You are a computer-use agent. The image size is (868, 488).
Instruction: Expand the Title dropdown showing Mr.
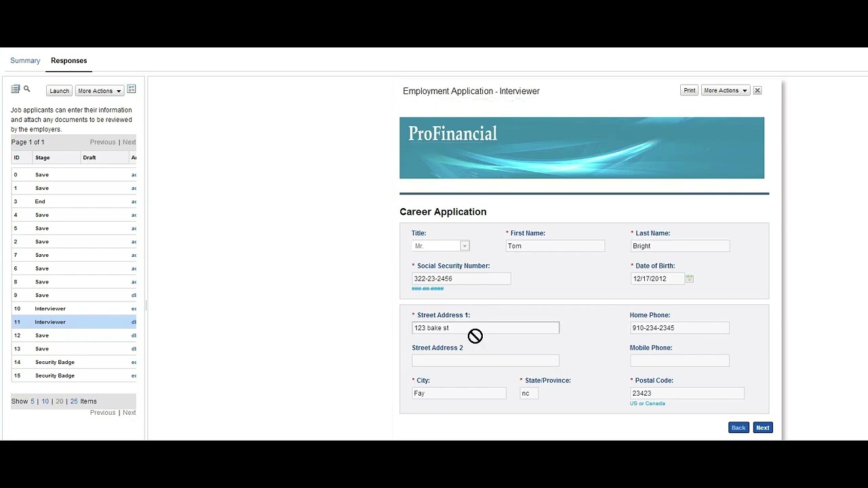[x=465, y=246]
